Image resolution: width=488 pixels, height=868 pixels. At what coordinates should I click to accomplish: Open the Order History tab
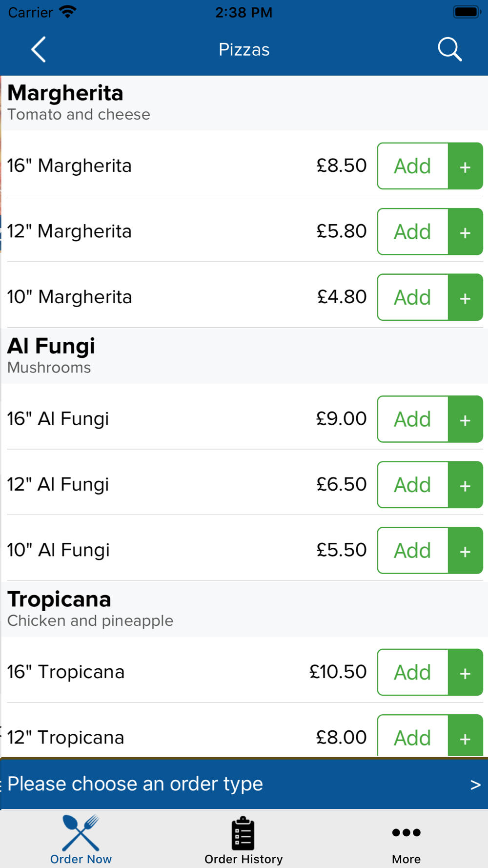click(x=244, y=840)
